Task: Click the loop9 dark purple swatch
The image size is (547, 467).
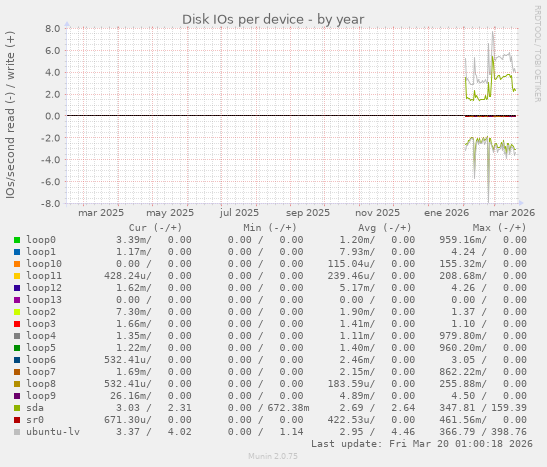Action: tap(17, 396)
